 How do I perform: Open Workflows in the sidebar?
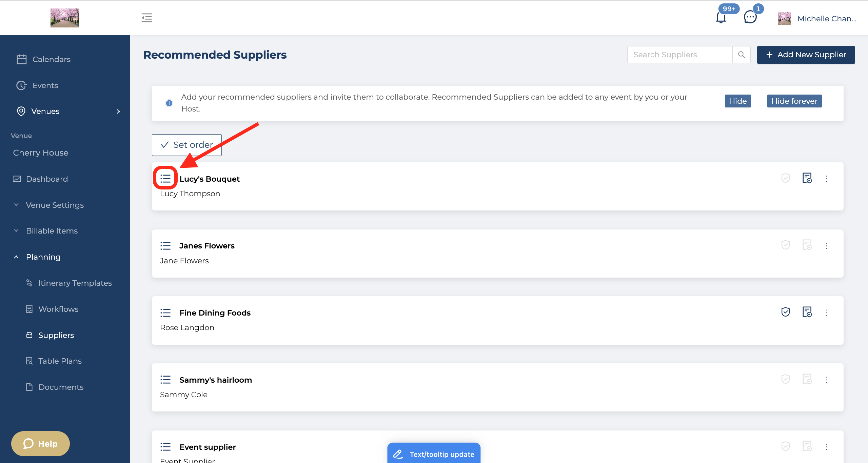pos(58,309)
